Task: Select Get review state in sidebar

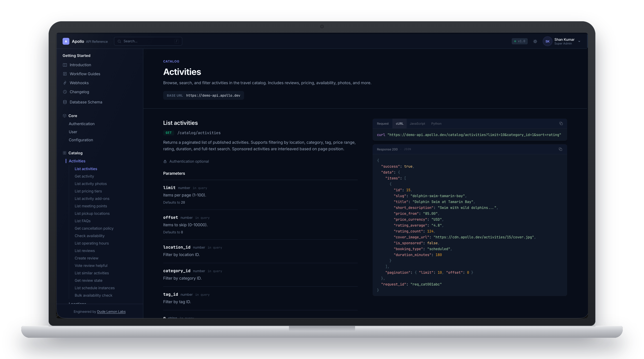Action: [x=88, y=281]
